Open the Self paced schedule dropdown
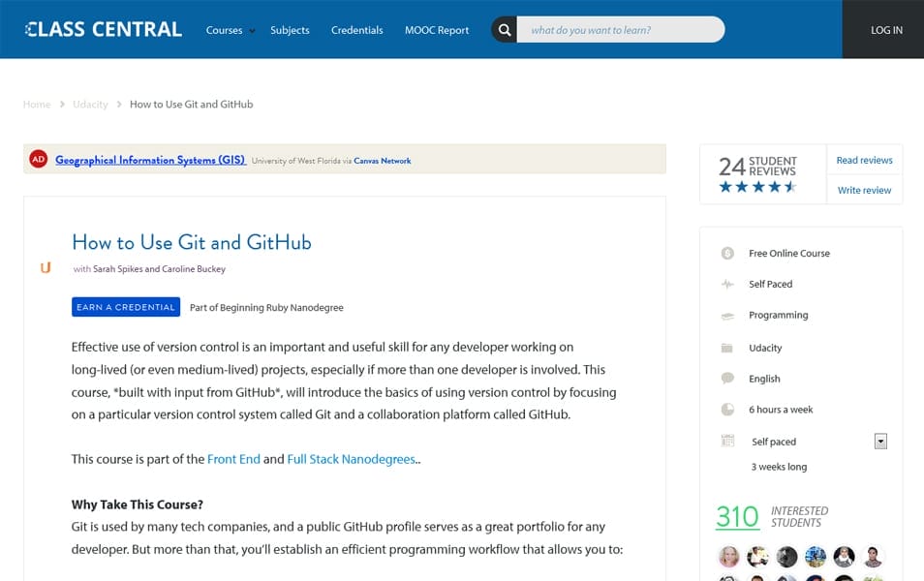Screen dimensions: 924x581 [x=880, y=441]
